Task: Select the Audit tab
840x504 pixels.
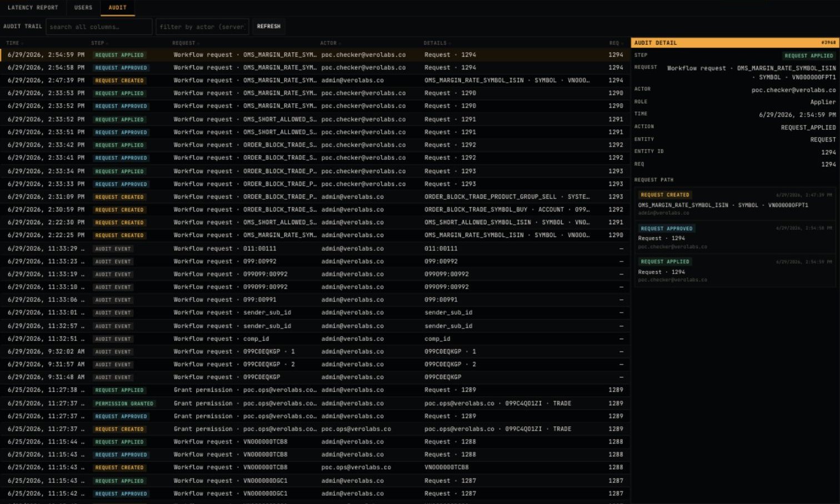Action: [x=117, y=8]
